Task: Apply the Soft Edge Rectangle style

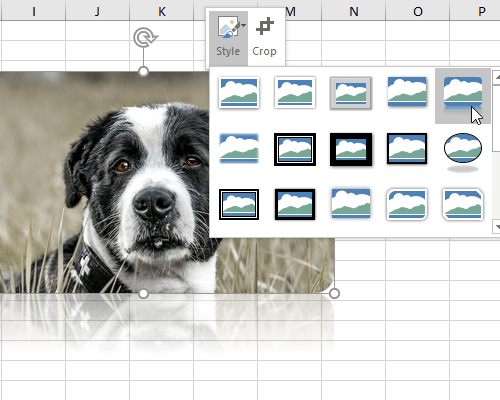Action: click(239, 148)
